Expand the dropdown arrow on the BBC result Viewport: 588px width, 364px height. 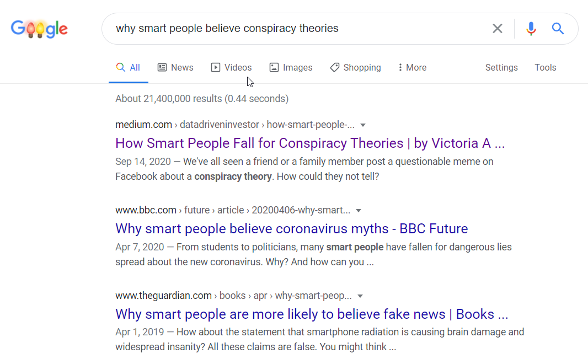pyautogui.click(x=359, y=210)
